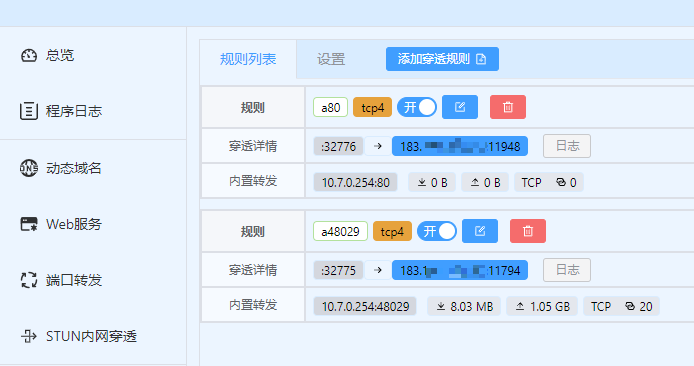Open STUN内网穿透 page
694x366 pixels.
coord(93,336)
